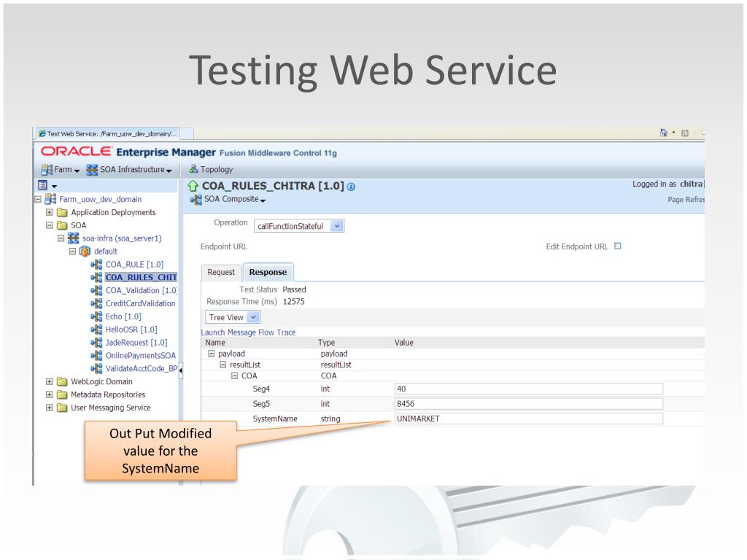747x560 pixels.
Task: Open the OnlinePaymentsSOA composite
Action: point(141,355)
